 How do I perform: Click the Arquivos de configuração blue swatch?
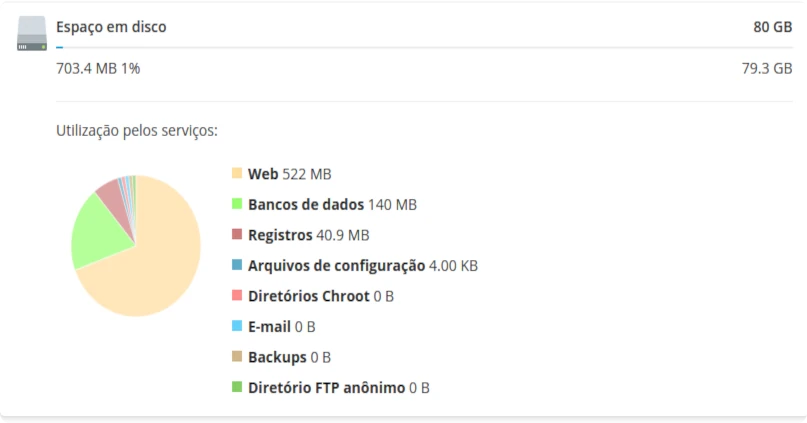[237, 265]
